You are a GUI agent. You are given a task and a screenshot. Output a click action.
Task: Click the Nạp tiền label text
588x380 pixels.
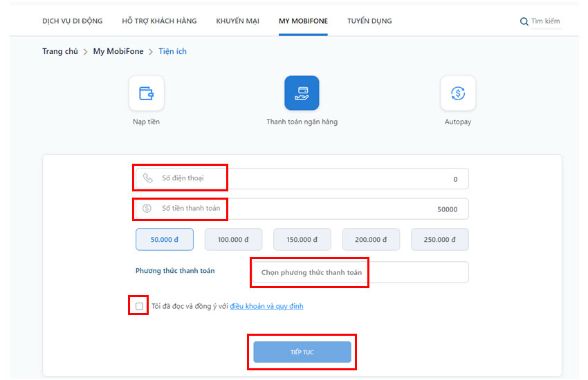146,122
